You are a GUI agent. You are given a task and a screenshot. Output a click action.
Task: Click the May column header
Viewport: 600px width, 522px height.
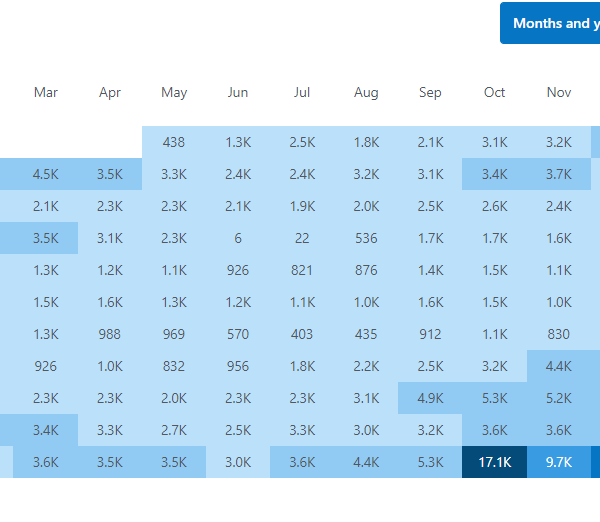tap(174, 93)
